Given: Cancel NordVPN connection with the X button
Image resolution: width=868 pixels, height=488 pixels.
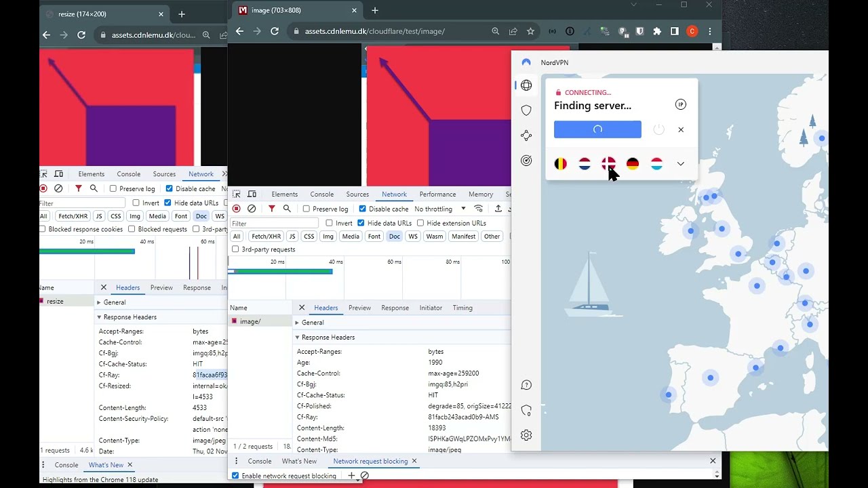Looking at the screenshot, I should [x=681, y=129].
